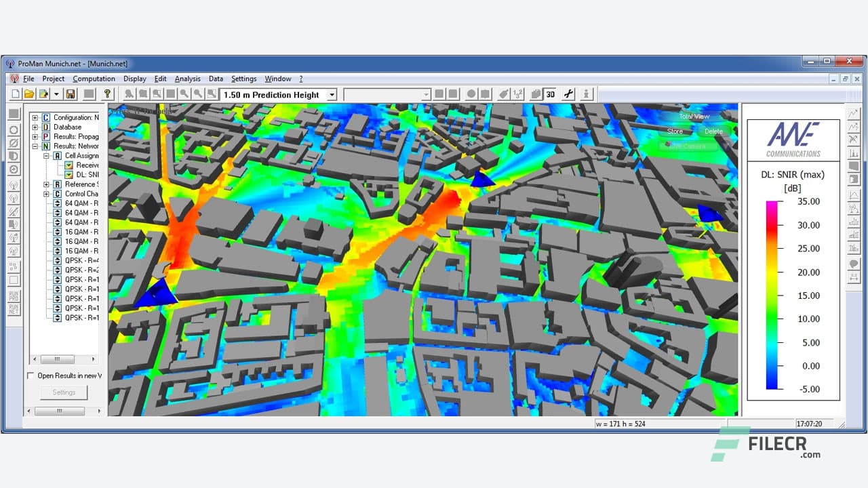Viewport: 868px width, 488px height.
Task: Select the DL: SNIR result tree item
Action: (x=87, y=175)
